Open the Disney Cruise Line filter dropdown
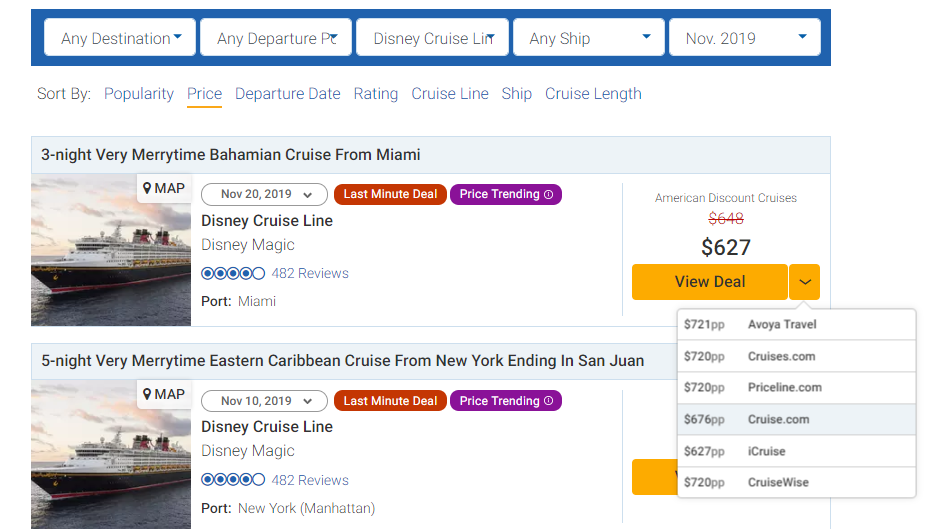 pyautogui.click(x=432, y=38)
